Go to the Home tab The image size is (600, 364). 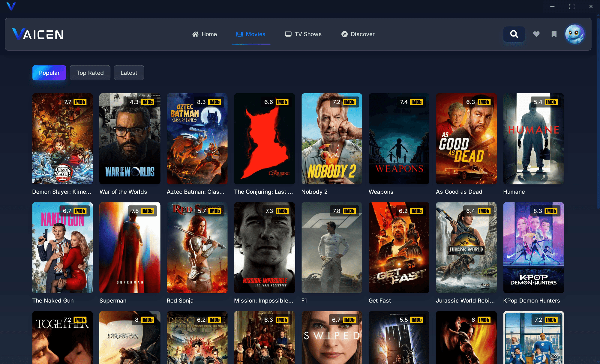[x=204, y=34]
